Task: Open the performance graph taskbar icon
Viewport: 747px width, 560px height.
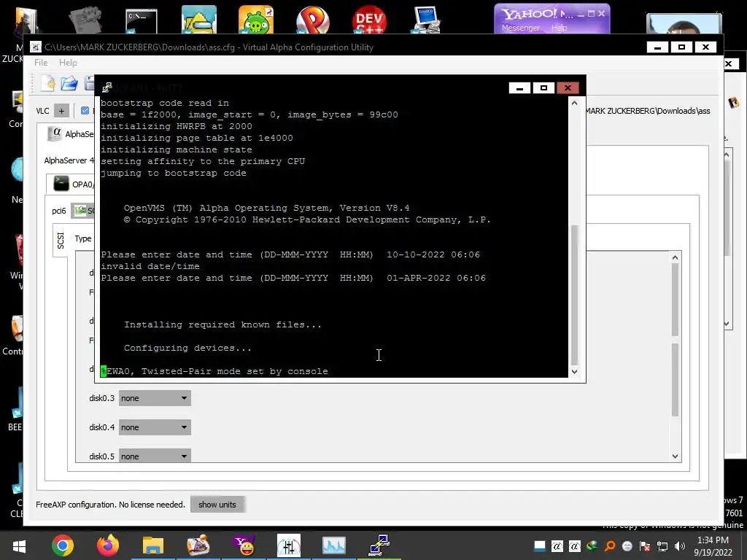Action: [x=334, y=545]
